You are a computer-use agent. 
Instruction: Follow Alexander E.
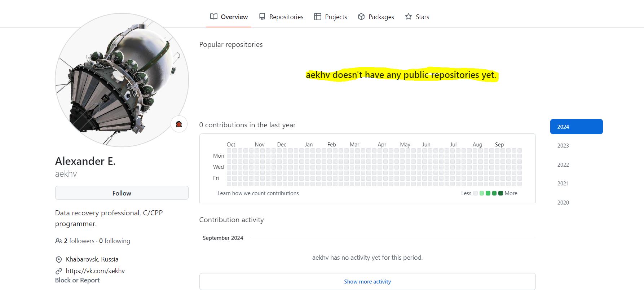[122, 193]
